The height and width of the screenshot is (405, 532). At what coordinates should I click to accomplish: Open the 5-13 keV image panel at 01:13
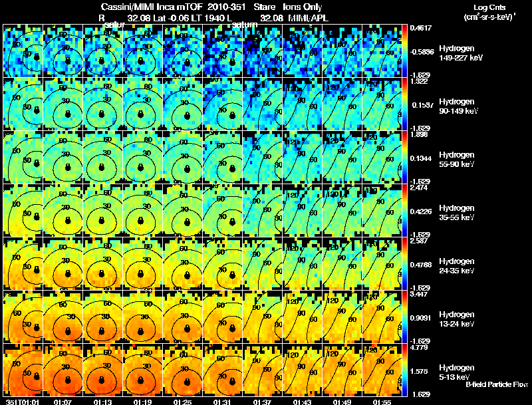103,370
